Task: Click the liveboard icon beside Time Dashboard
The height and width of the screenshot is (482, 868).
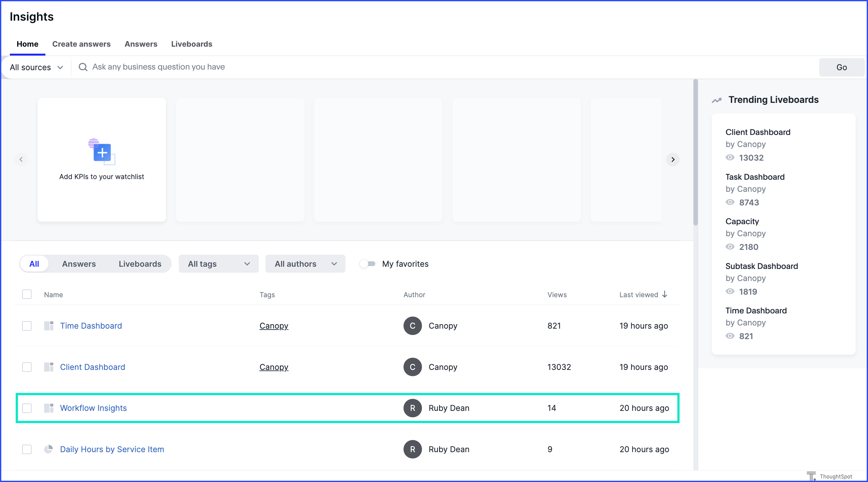Action: click(49, 325)
